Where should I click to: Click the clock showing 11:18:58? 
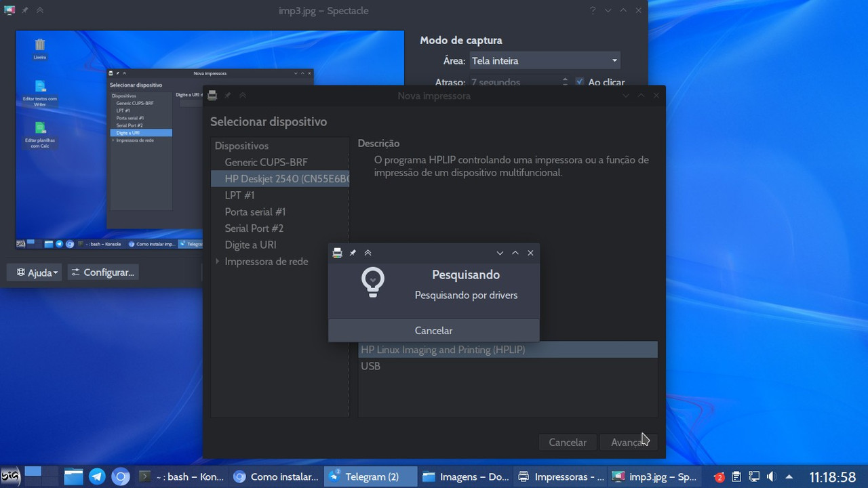[832, 477]
